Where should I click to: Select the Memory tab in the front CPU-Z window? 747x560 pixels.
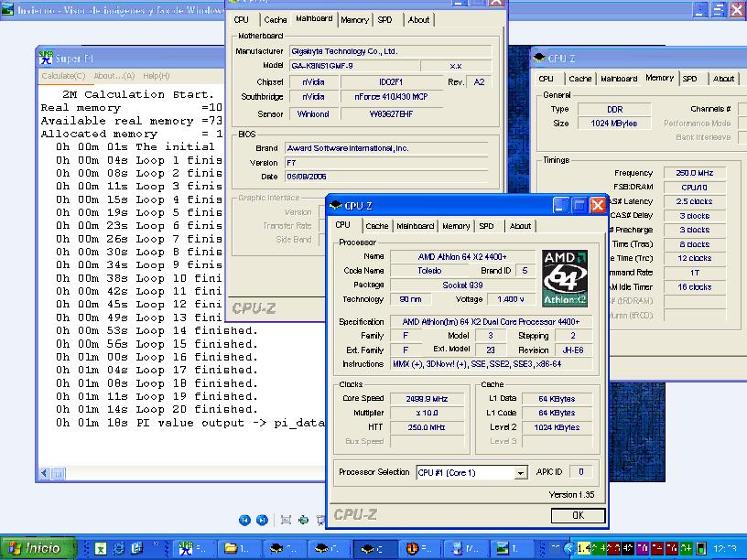click(x=456, y=226)
